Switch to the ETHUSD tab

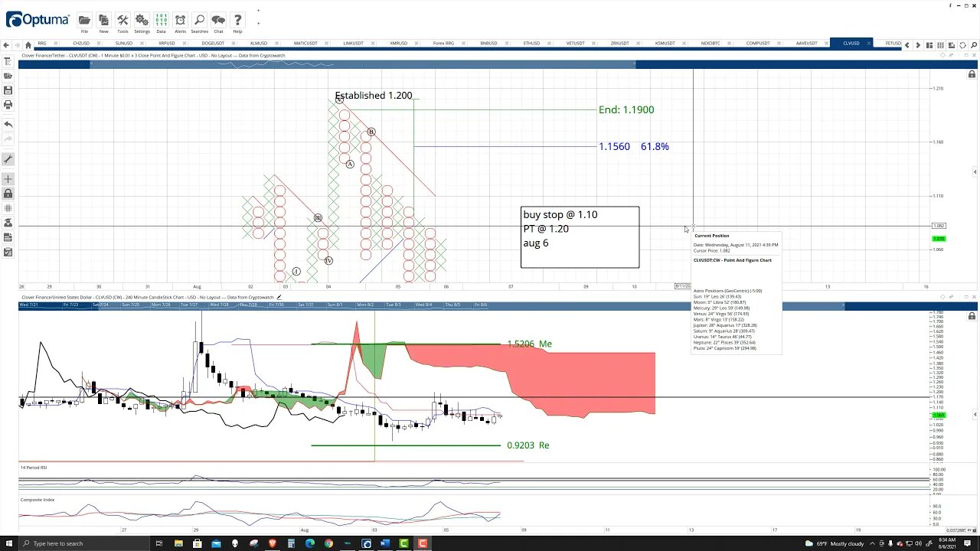pos(531,44)
